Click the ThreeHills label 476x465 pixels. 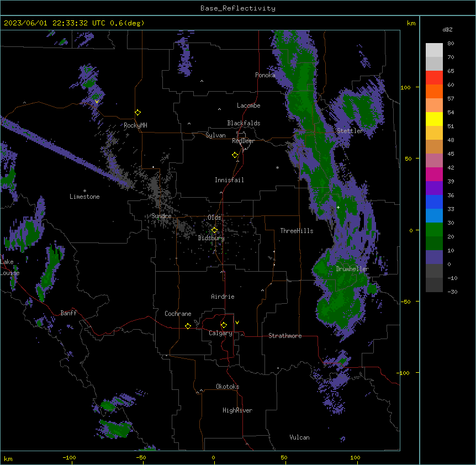click(x=297, y=231)
